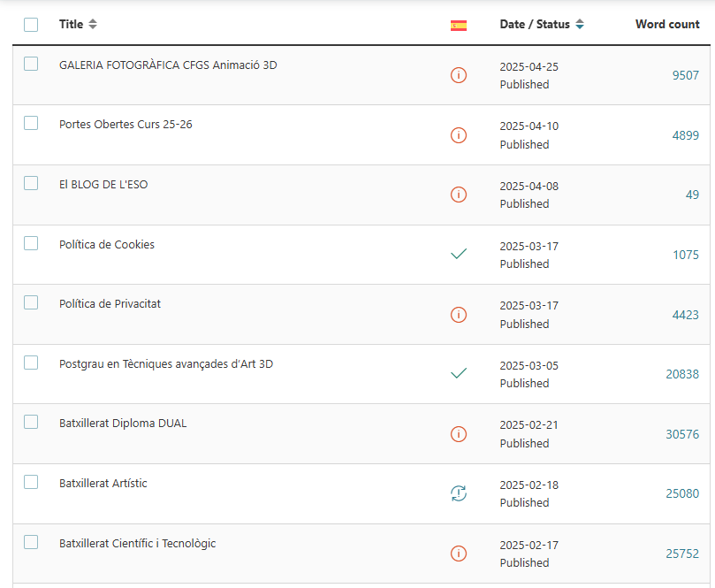
Task: Click the info icon for Batxillerat Científic i Tecnològic
Action: pos(459,554)
